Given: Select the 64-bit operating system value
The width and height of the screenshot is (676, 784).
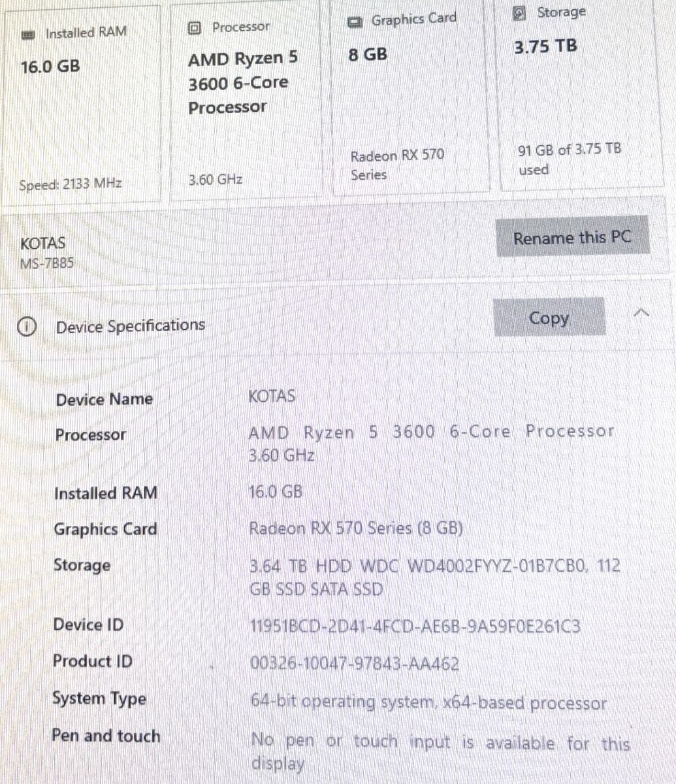Looking at the screenshot, I should (429, 704).
